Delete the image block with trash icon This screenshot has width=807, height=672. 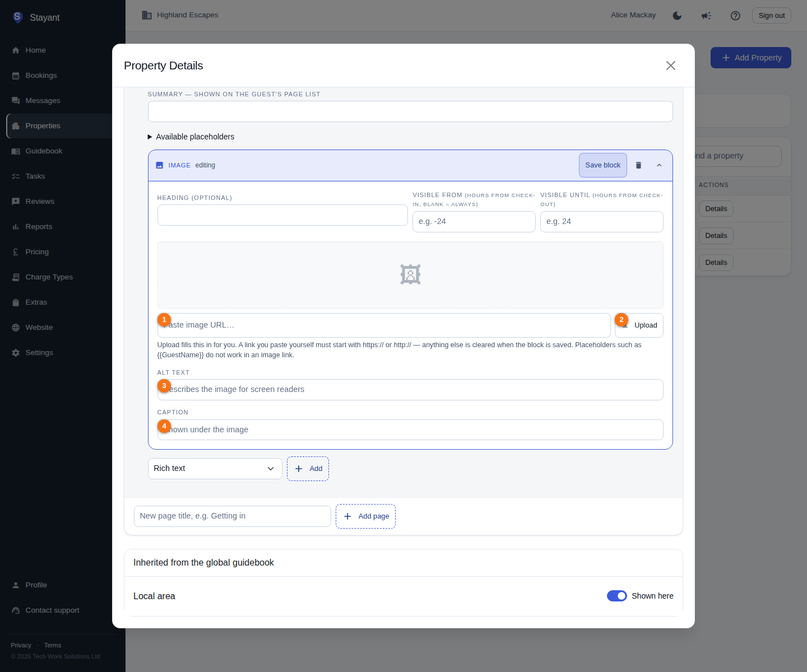tap(638, 165)
